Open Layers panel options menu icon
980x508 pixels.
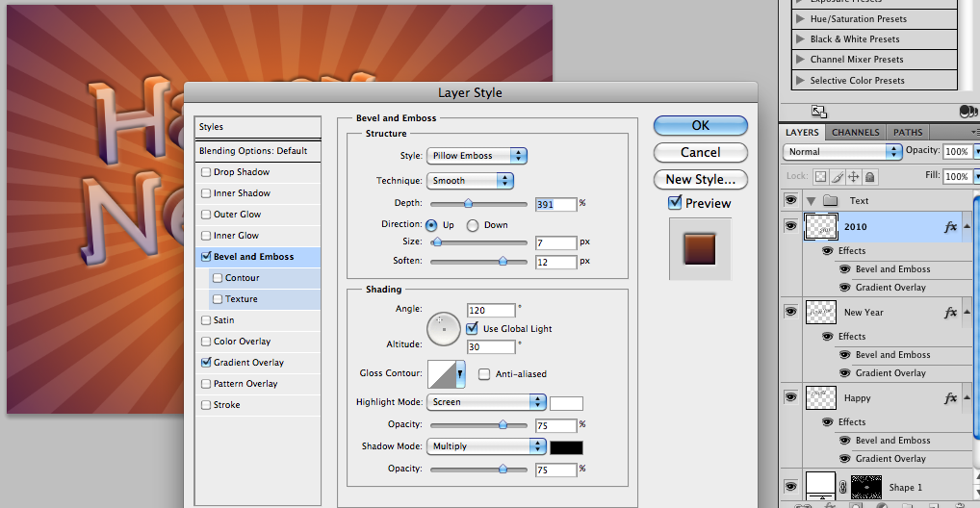[975, 133]
